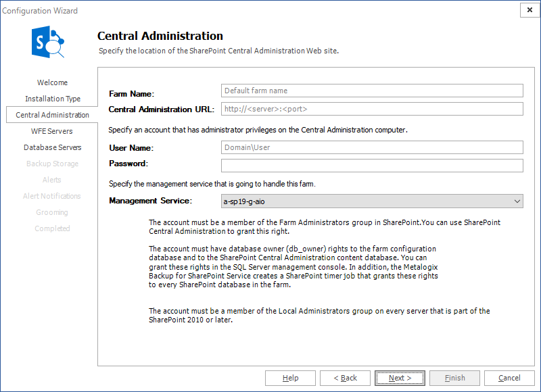Go back with the Back button
The height and width of the screenshot is (392, 541).
pyautogui.click(x=345, y=378)
